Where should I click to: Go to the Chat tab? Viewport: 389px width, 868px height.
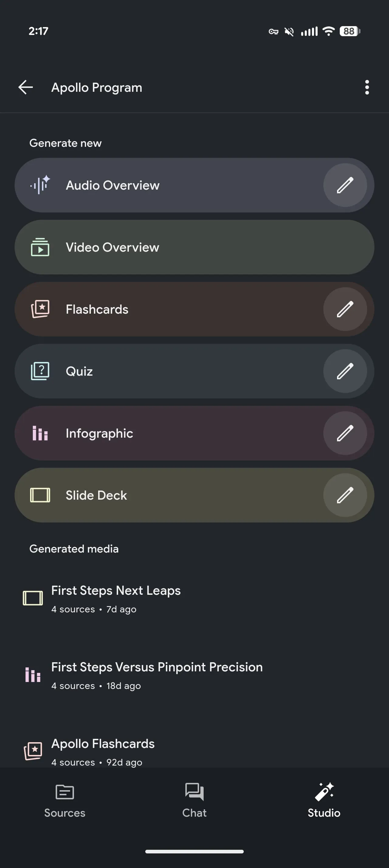194,800
